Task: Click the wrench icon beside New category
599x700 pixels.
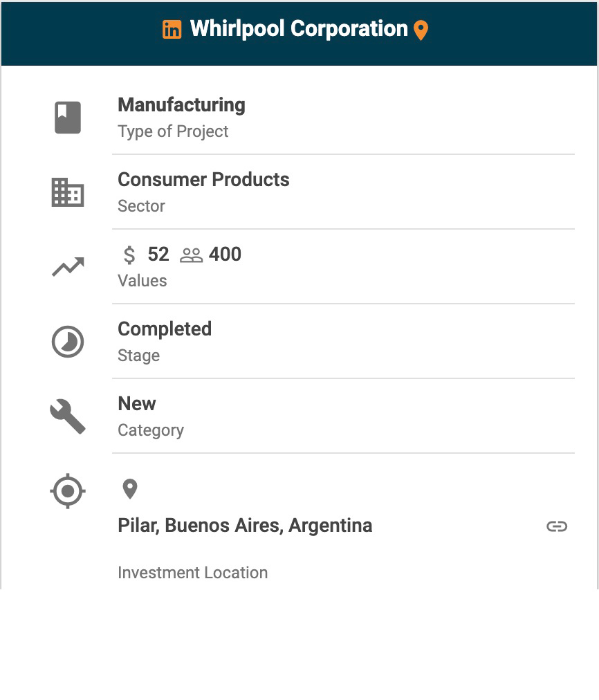Action: point(68,416)
